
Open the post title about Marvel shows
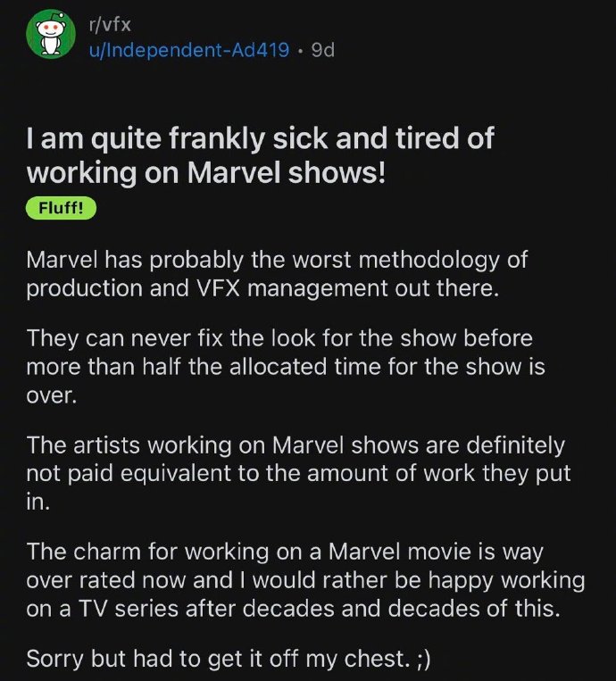pyautogui.click(x=259, y=154)
